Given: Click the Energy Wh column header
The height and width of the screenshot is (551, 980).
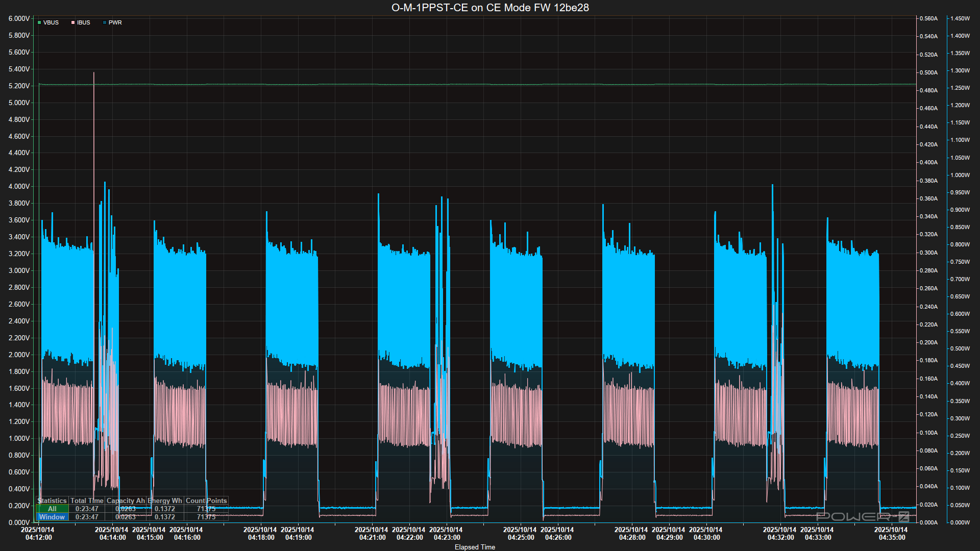Looking at the screenshot, I should [x=165, y=500].
